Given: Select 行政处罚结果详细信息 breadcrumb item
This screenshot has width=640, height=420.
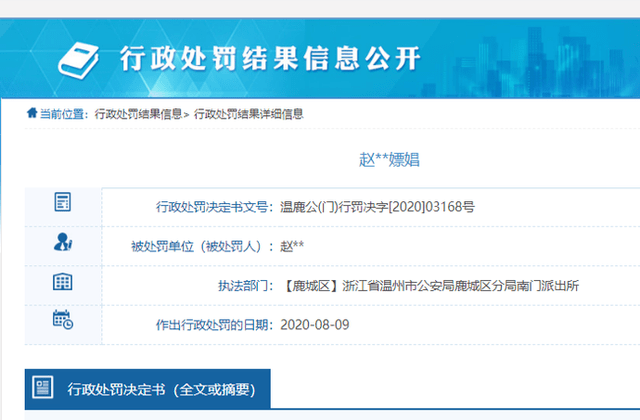Looking at the screenshot, I should 248,114.
